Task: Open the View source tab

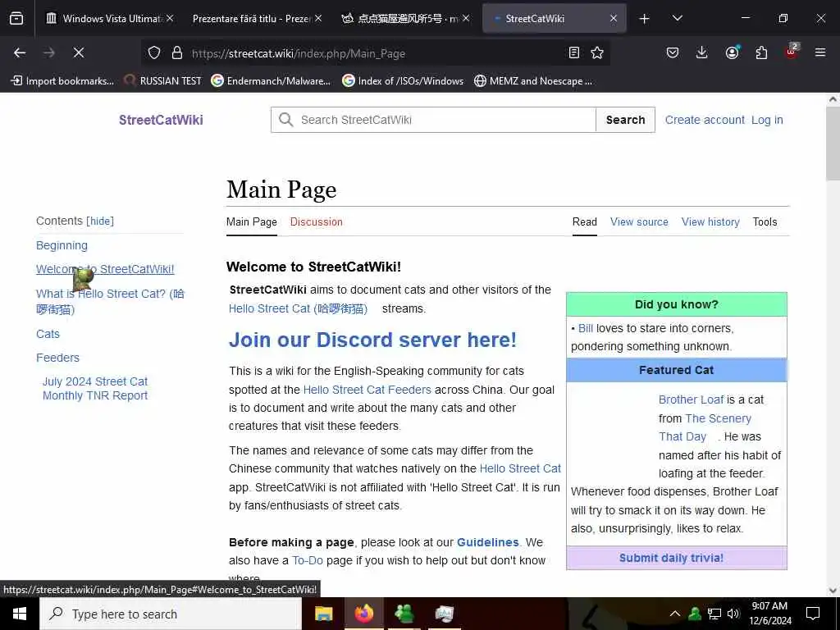Action: coord(639,221)
